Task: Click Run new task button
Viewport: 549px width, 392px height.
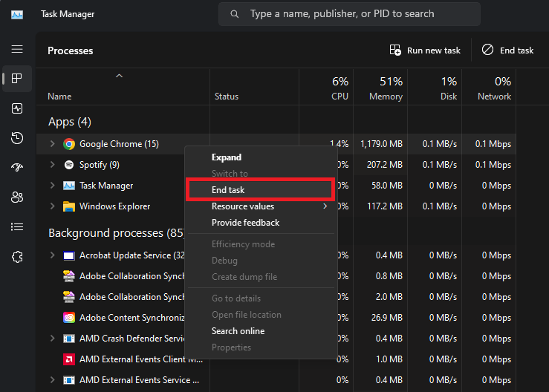Action: point(425,50)
